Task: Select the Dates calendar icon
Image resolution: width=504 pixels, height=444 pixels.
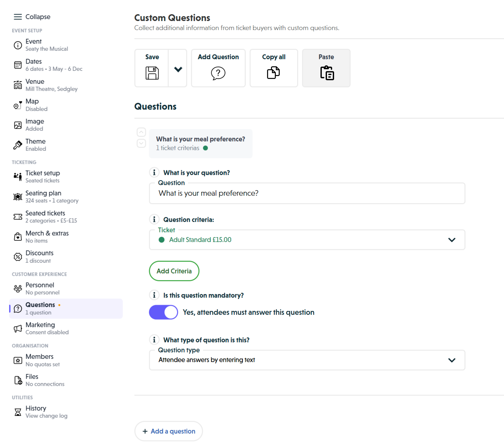Action: (x=18, y=65)
